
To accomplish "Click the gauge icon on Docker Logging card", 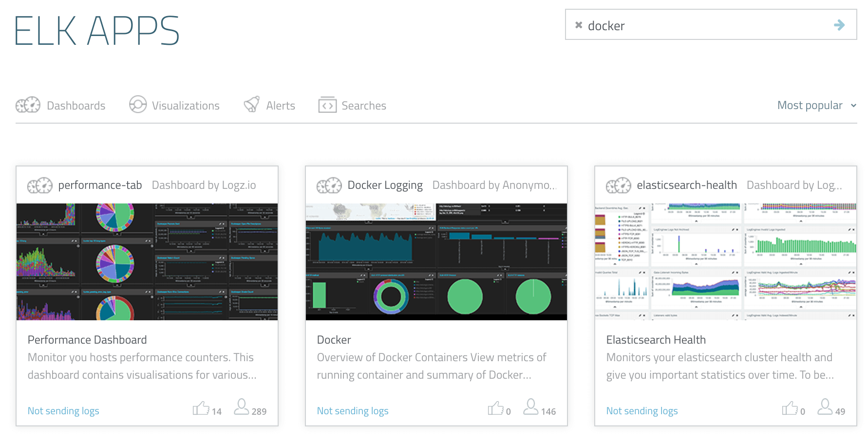I will tap(329, 185).
